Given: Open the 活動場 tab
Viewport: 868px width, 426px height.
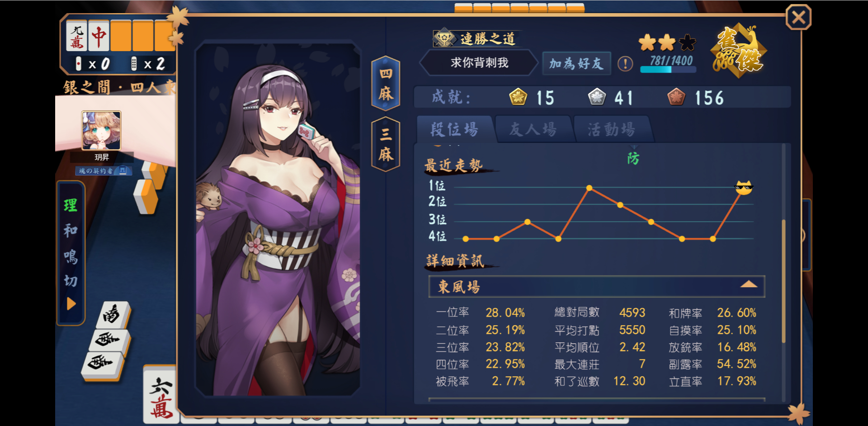Looking at the screenshot, I should coord(612,129).
